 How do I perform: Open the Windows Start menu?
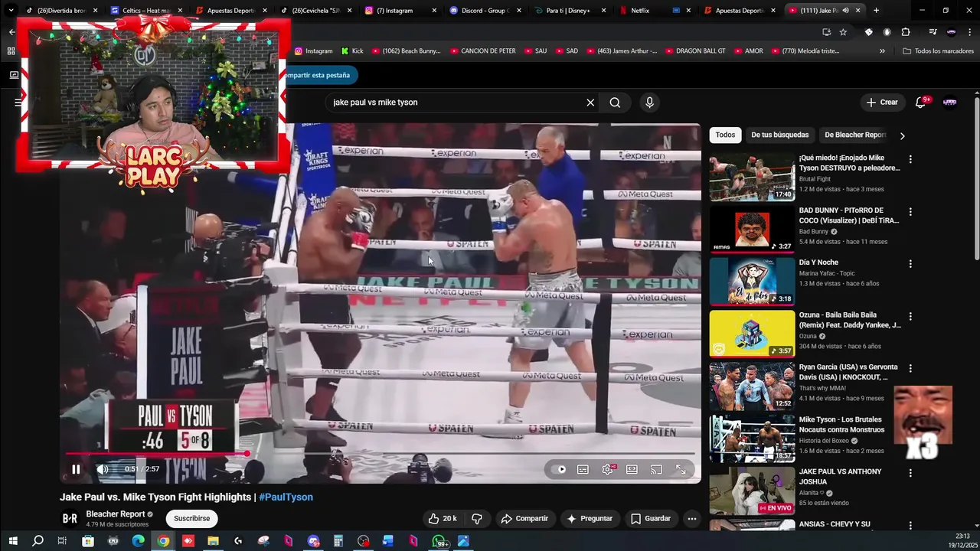pyautogui.click(x=13, y=541)
